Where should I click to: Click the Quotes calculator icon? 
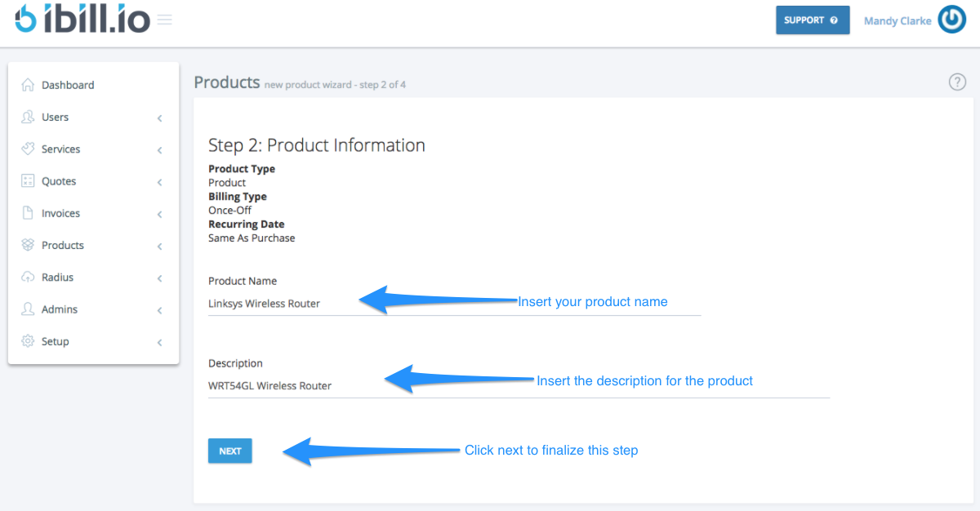[x=28, y=181]
